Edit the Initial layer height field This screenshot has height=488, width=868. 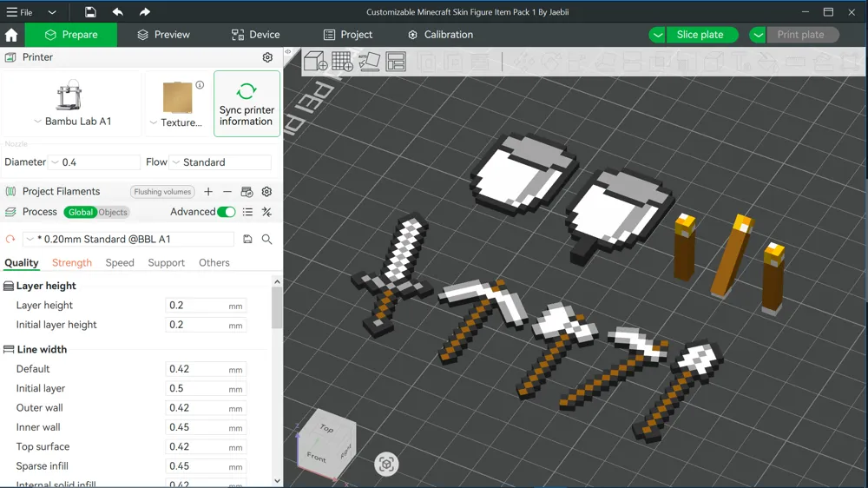[x=206, y=325]
